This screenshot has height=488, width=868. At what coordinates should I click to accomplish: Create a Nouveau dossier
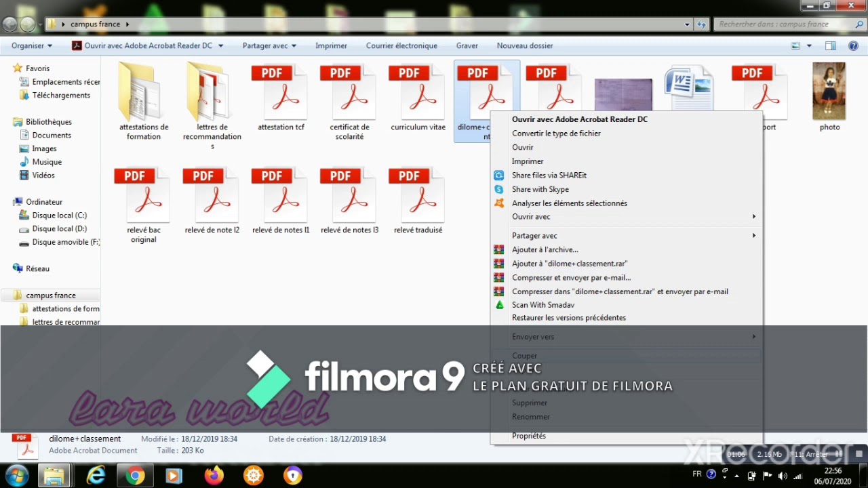[x=525, y=46]
